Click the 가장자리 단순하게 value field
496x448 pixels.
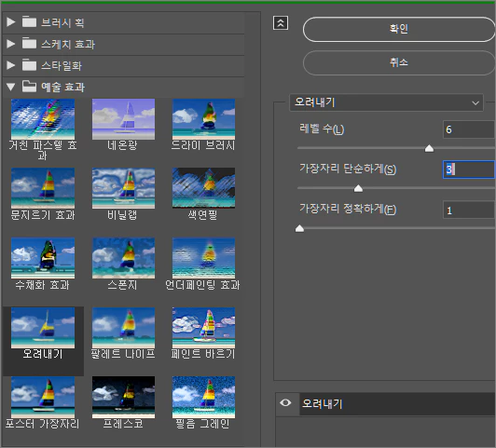[x=469, y=170]
